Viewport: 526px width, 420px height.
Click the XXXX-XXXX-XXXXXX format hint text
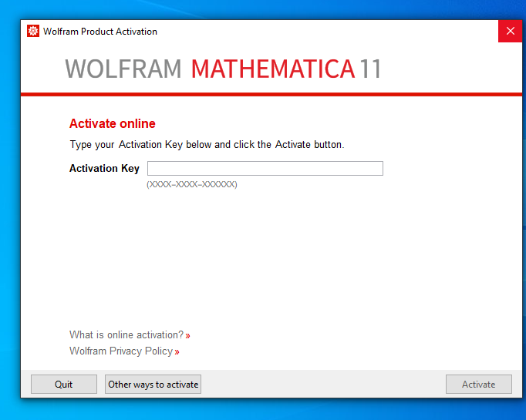tap(192, 184)
